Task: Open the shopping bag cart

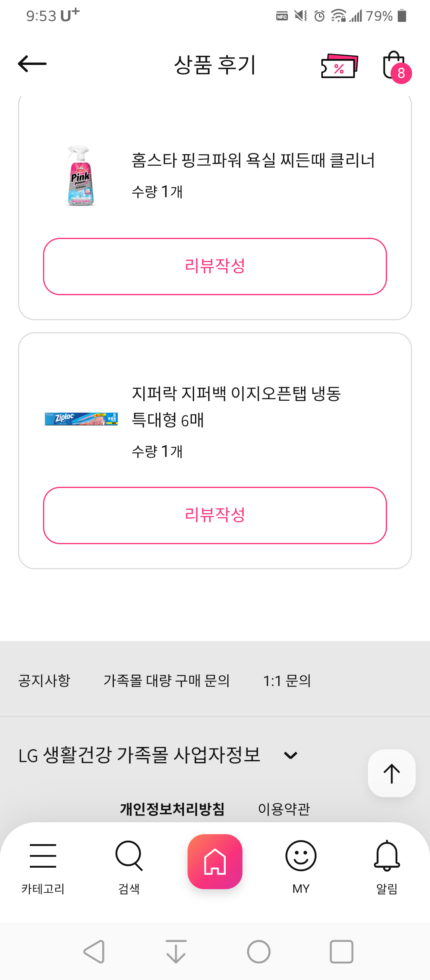Action: tap(395, 66)
